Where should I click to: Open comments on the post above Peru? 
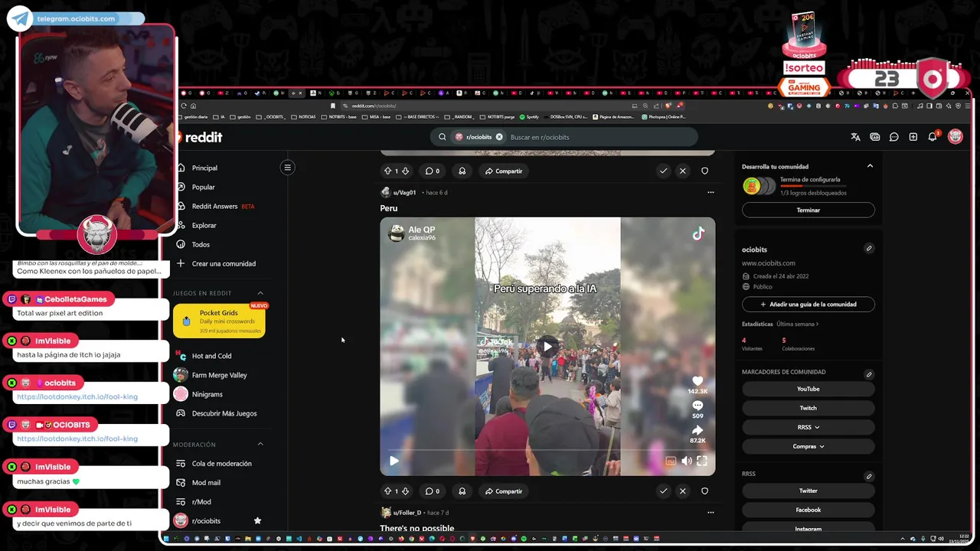pyautogui.click(x=433, y=171)
